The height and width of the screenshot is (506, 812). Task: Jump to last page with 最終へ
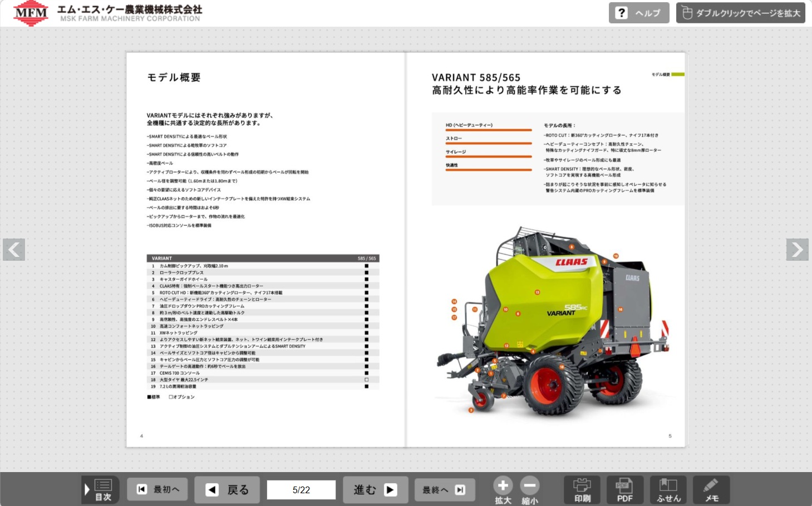click(x=445, y=490)
